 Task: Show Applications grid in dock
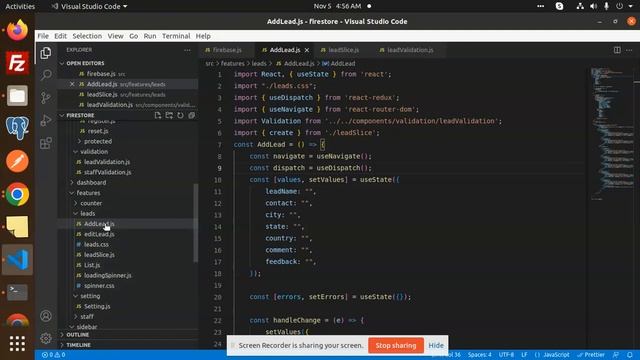(x=17, y=344)
